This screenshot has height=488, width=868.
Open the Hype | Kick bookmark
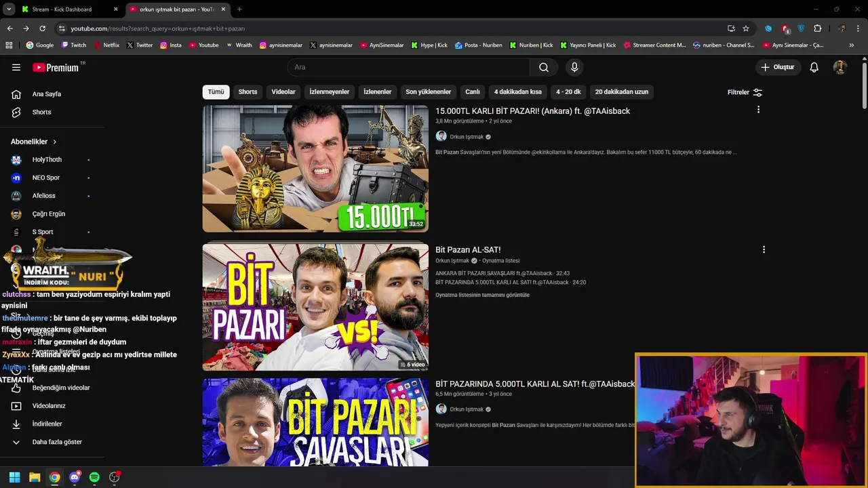[x=429, y=45]
